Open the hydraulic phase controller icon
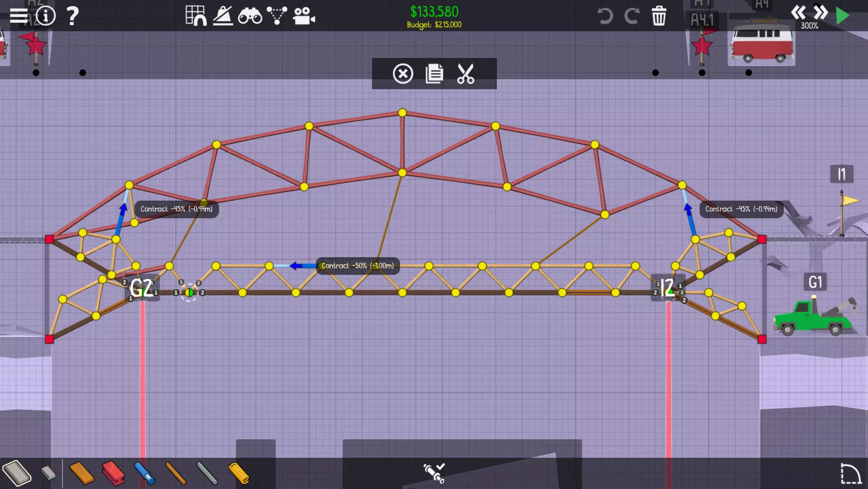Screen dimensions: 868x489 click(434, 473)
